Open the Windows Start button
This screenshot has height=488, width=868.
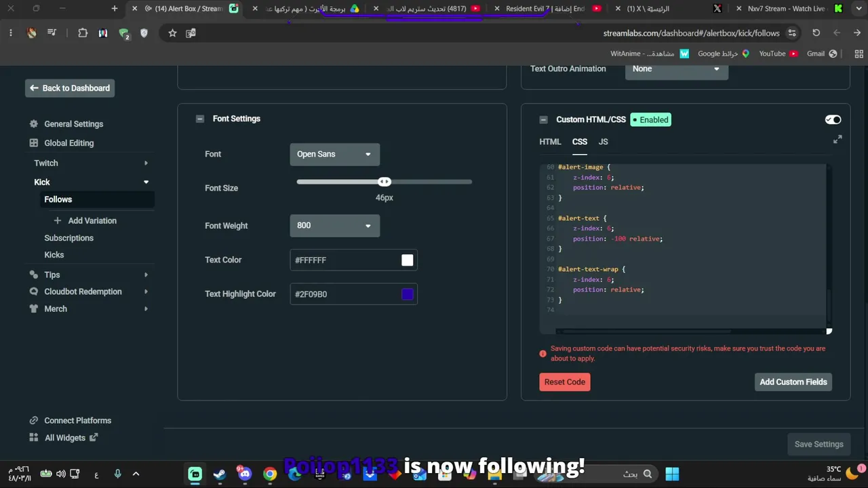[x=672, y=474]
